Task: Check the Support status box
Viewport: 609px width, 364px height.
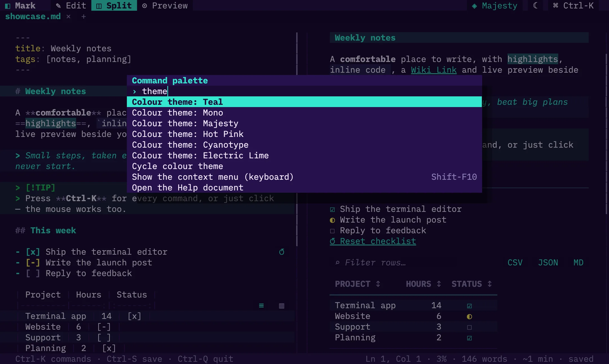Action: pos(469,327)
